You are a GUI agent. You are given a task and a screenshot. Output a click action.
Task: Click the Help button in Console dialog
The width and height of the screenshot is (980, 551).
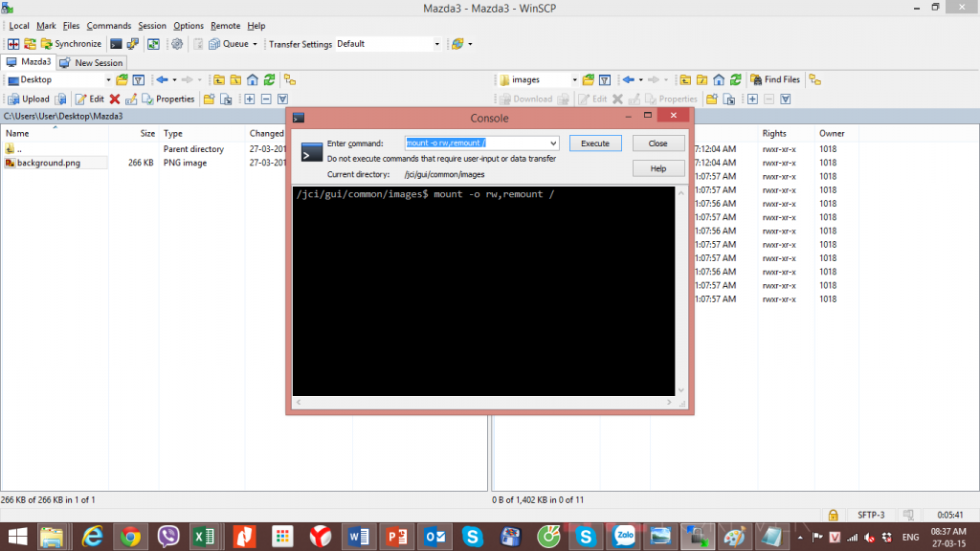point(657,168)
